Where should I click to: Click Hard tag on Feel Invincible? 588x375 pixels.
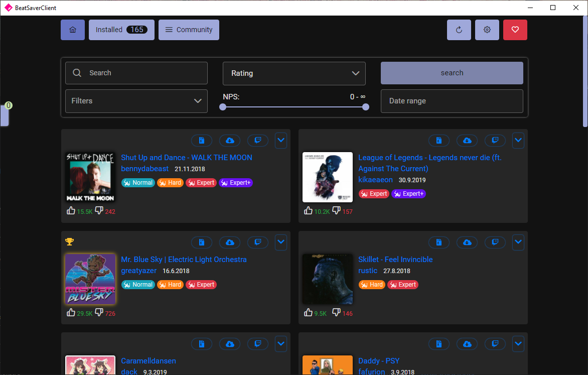[372, 285]
